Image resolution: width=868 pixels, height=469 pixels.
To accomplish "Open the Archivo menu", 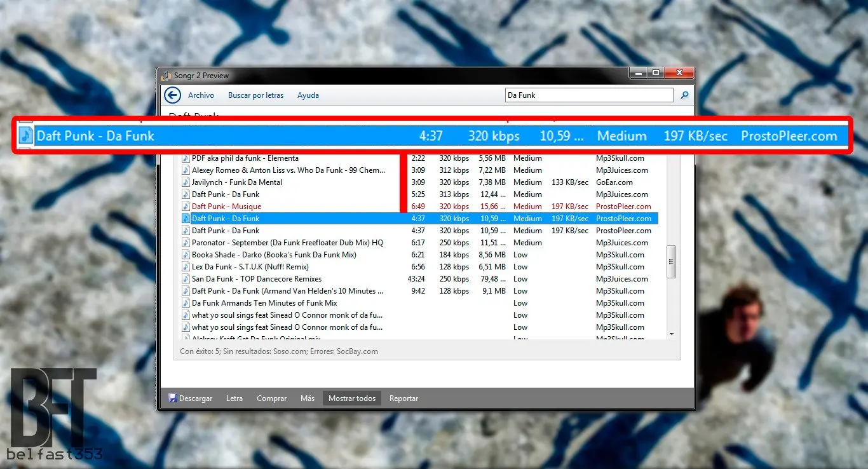I will coord(201,95).
